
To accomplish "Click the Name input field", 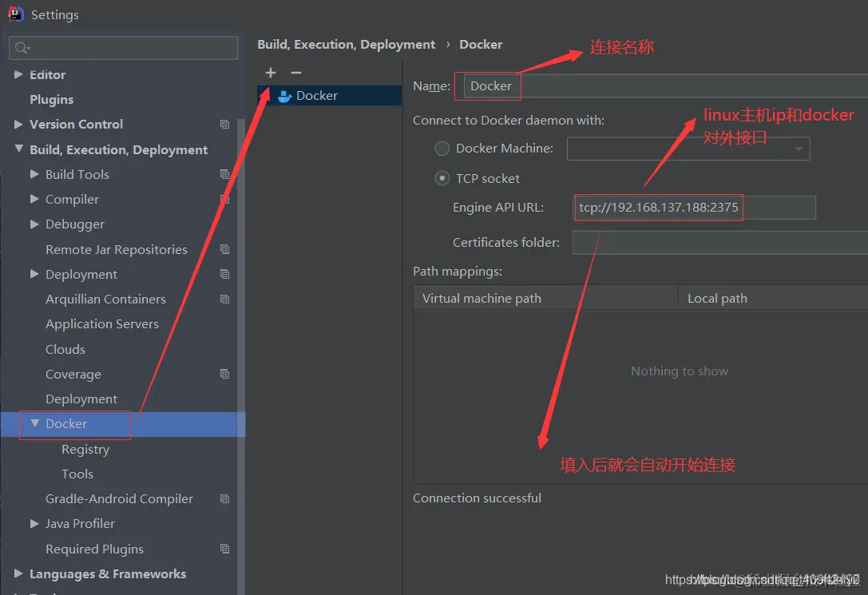I will pyautogui.click(x=665, y=85).
